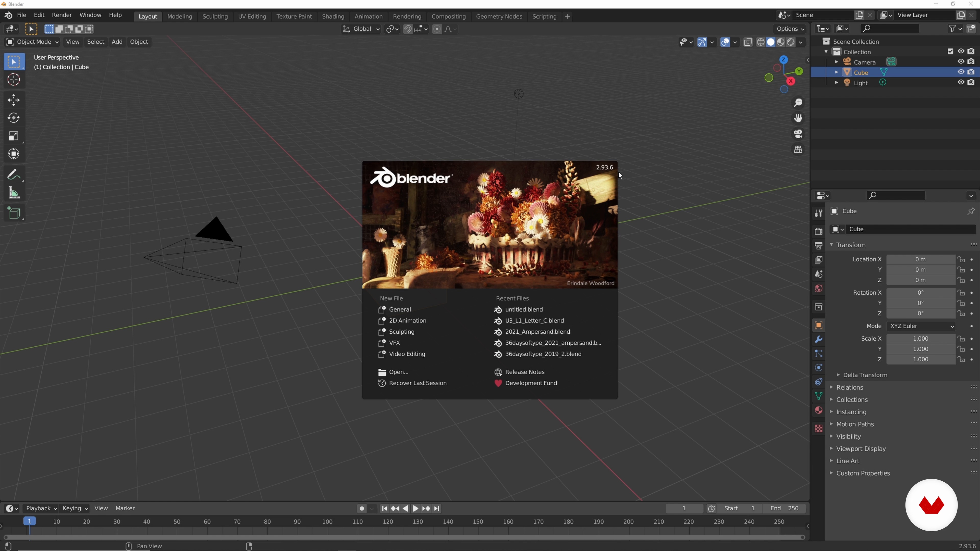Image resolution: width=980 pixels, height=551 pixels.
Task: Toggle X-ray display
Action: click(x=748, y=42)
